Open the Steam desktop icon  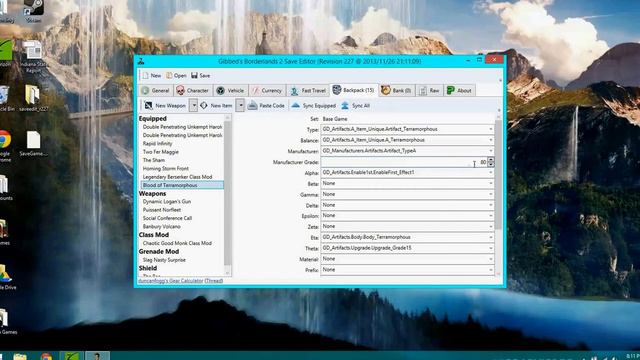coord(33,12)
